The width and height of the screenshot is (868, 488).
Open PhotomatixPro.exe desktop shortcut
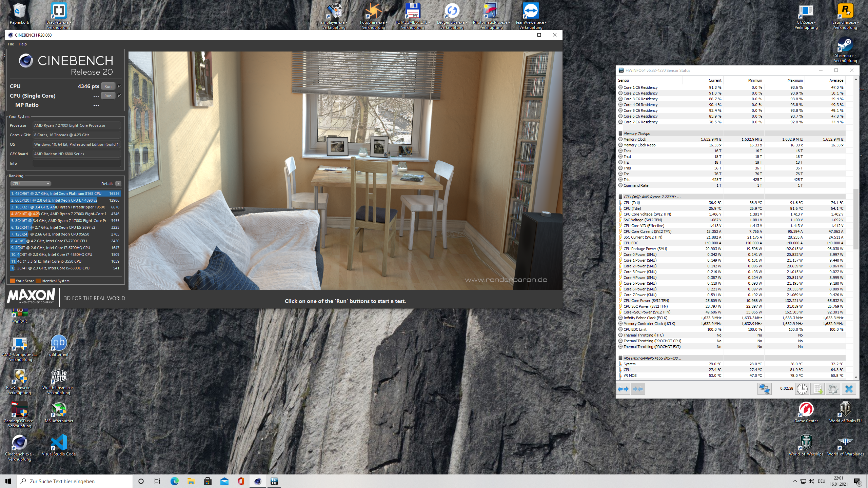tap(491, 16)
